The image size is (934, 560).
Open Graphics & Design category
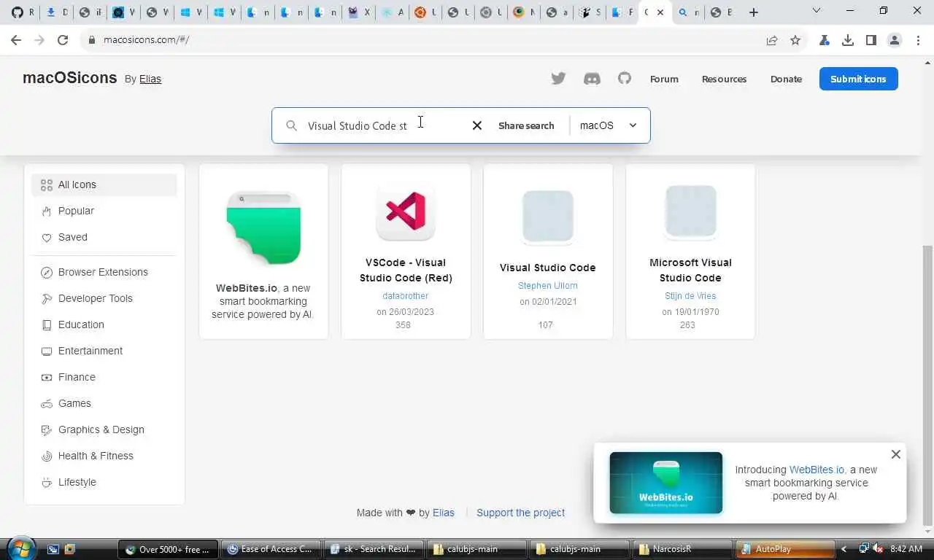tap(104, 429)
